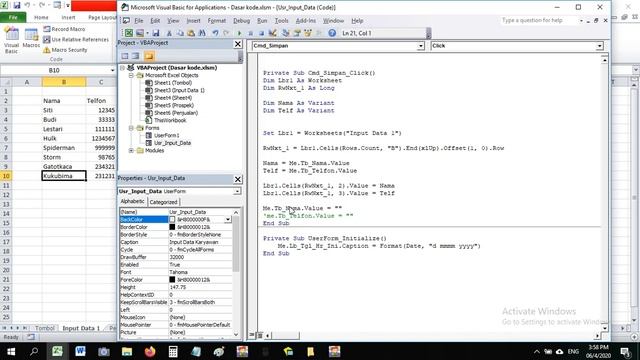Image resolution: width=640 pixels, height=360 pixels.
Task: Select Sheet5 (Prospek) in project tree
Action: tap(174, 105)
